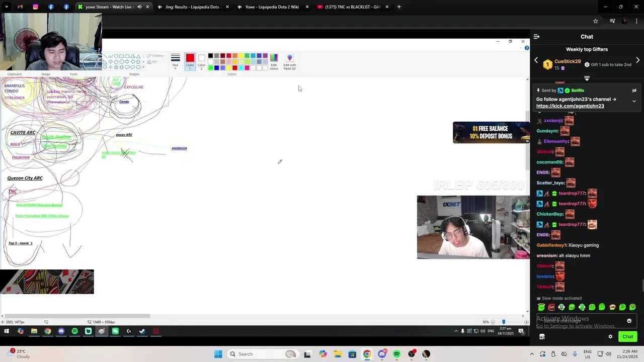Open a new browser tab
The height and width of the screenshot is (362, 644).
coord(399,7)
